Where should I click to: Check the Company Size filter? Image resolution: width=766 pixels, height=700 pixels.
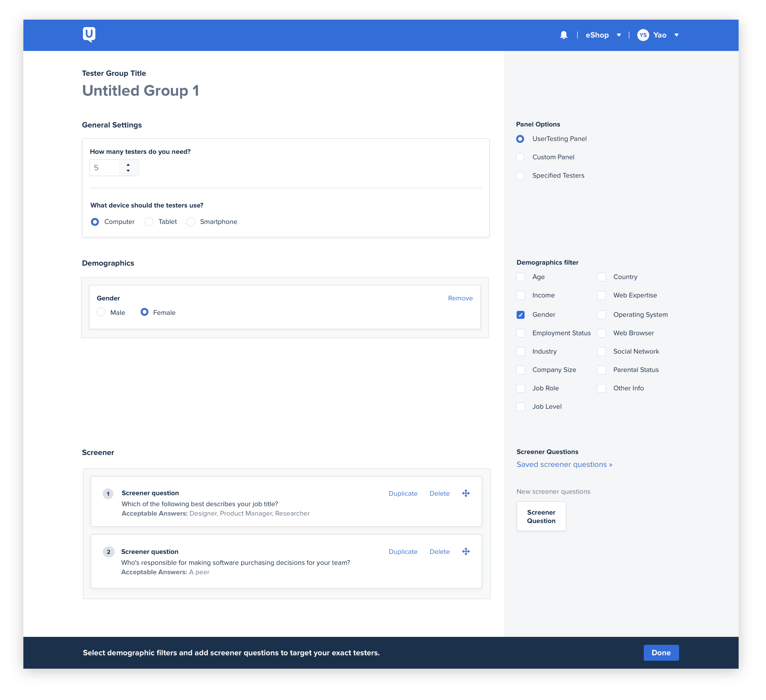pyautogui.click(x=521, y=370)
